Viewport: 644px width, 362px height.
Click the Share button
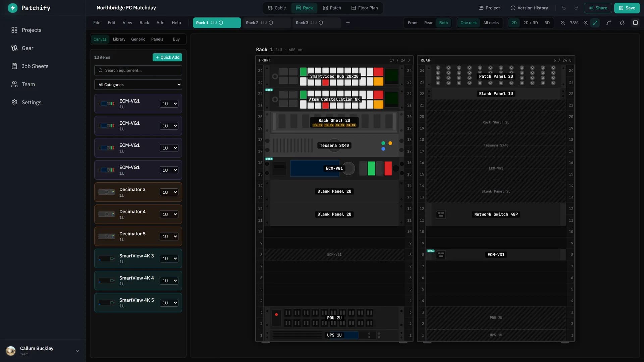point(598,8)
